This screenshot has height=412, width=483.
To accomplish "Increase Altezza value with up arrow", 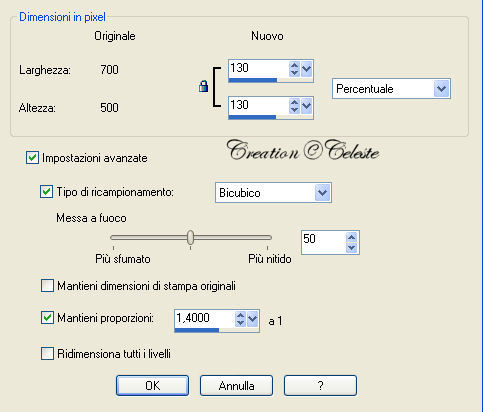I will pos(294,103).
